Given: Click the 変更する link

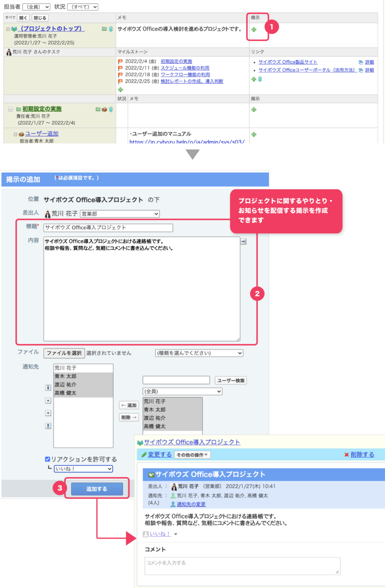Looking at the screenshot, I should pyautogui.click(x=160, y=455).
